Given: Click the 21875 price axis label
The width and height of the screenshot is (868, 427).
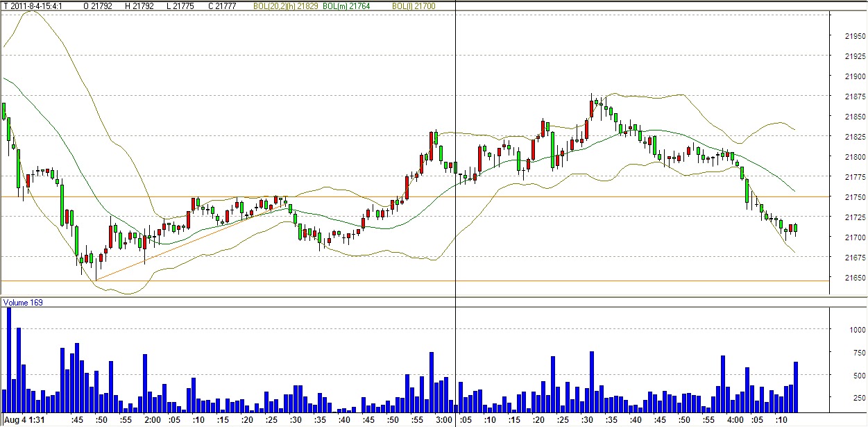Looking at the screenshot, I should pyautogui.click(x=855, y=97).
